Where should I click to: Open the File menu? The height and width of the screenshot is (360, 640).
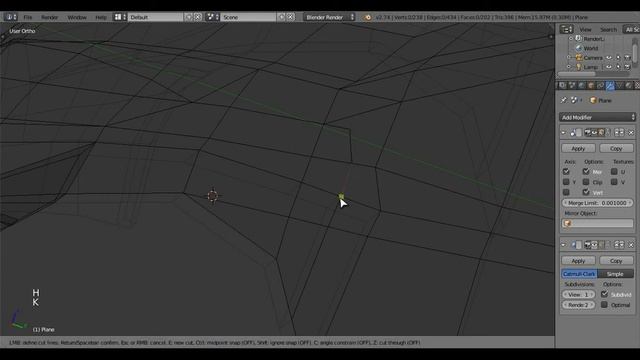pos(27,17)
